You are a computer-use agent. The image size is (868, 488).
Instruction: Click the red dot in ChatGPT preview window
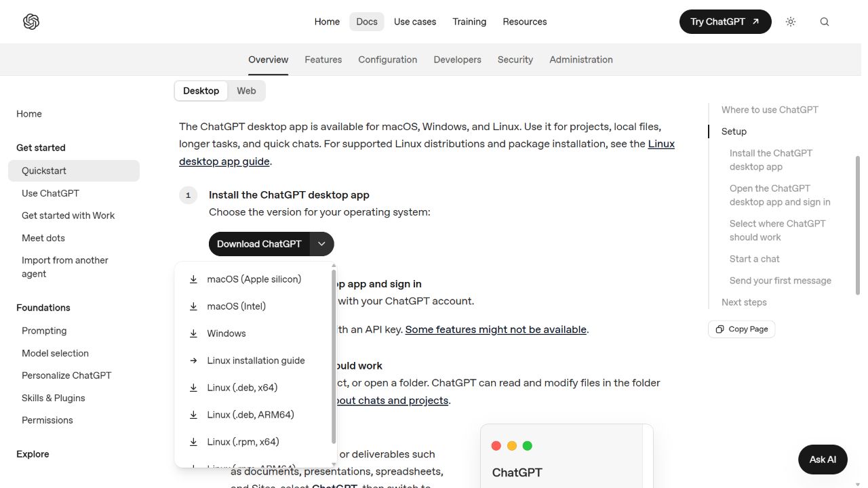[x=496, y=445]
